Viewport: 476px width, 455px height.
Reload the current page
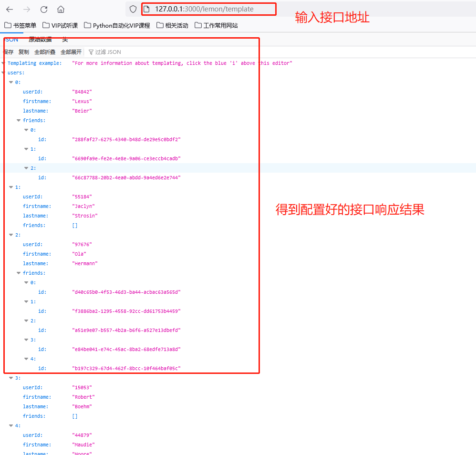(x=44, y=10)
